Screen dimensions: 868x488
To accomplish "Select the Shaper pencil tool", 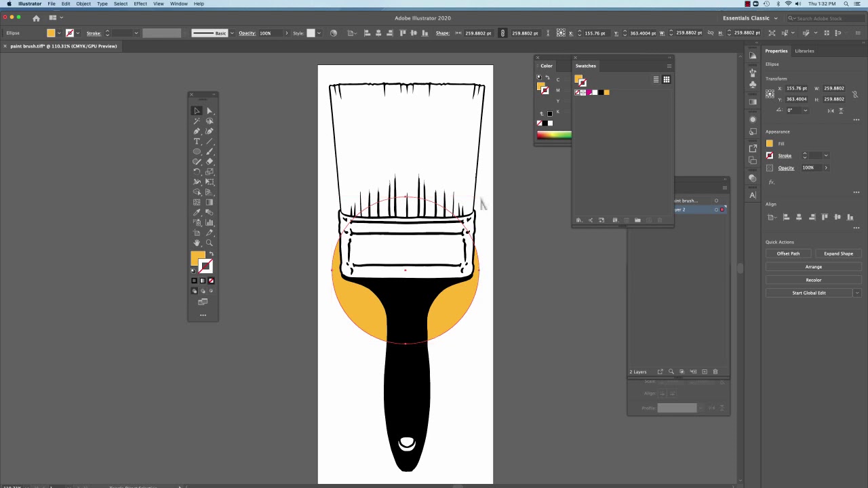I will pyautogui.click(x=197, y=161).
